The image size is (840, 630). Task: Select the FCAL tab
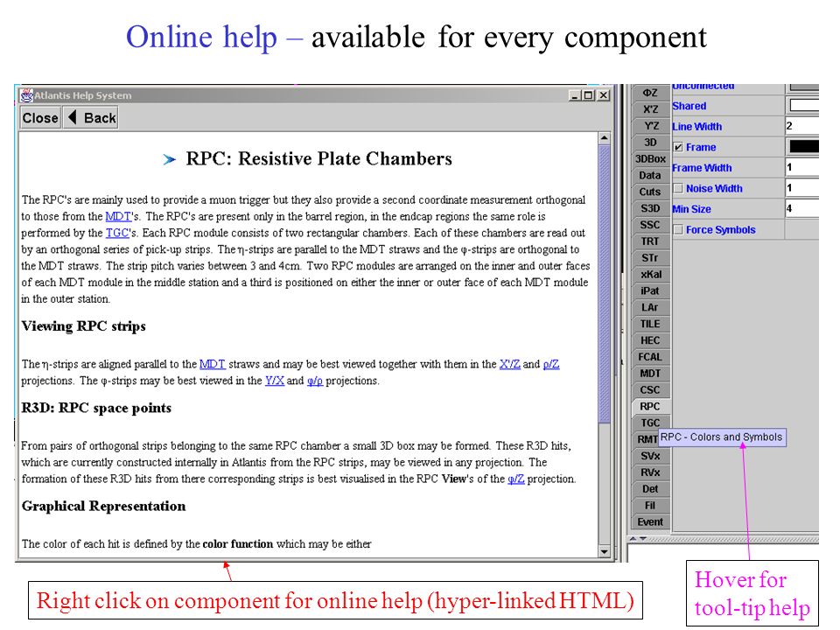tap(650, 357)
